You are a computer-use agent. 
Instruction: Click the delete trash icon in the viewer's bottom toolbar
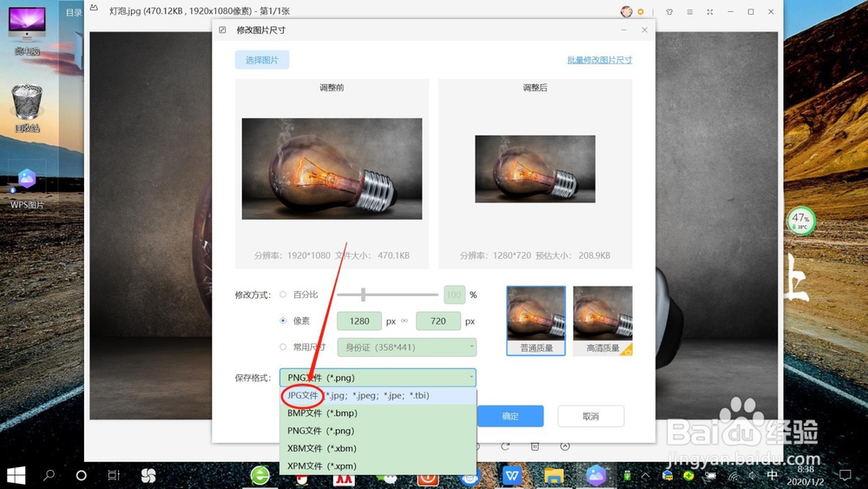point(535,446)
